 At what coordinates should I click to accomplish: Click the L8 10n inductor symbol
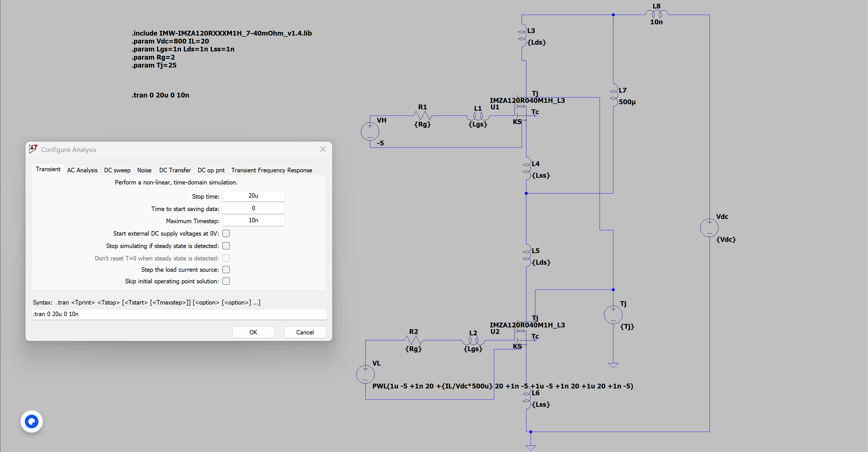(656, 14)
